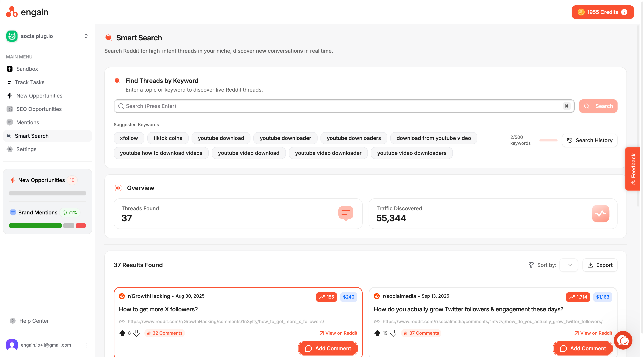Downvote the Twitter followers engagement thread

pos(393,333)
